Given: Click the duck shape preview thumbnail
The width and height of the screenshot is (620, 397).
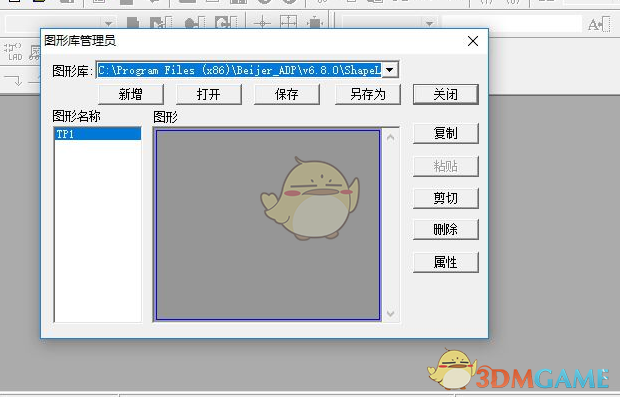Looking at the screenshot, I should coord(268,225).
